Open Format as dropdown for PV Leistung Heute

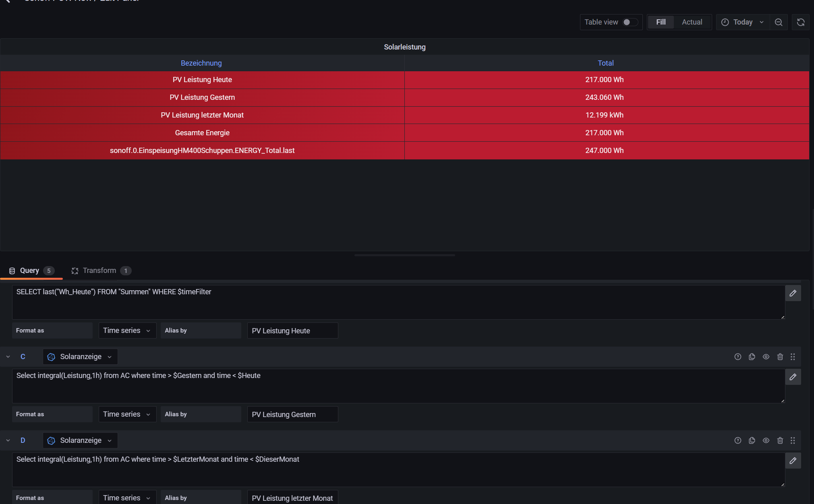point(127,330)
